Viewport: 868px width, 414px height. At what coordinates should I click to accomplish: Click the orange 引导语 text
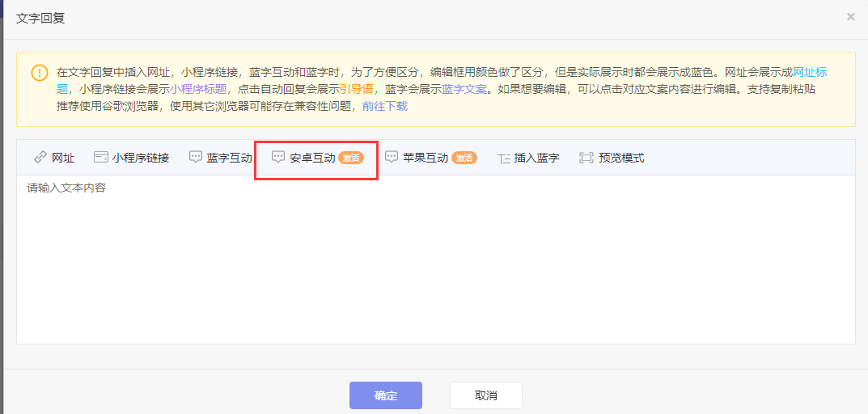tap(357, 89)
